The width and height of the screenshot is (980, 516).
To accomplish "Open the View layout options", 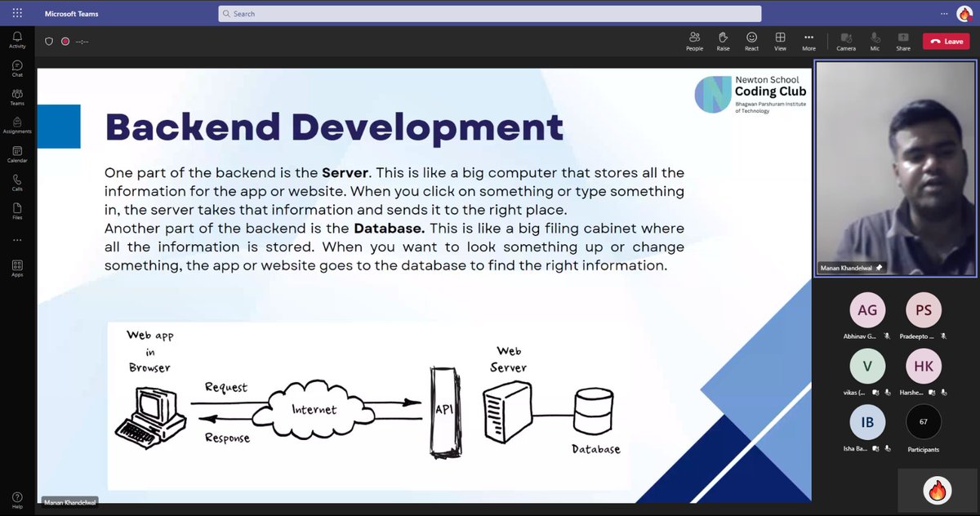I will pyautogui.click(x=780, y=42).
